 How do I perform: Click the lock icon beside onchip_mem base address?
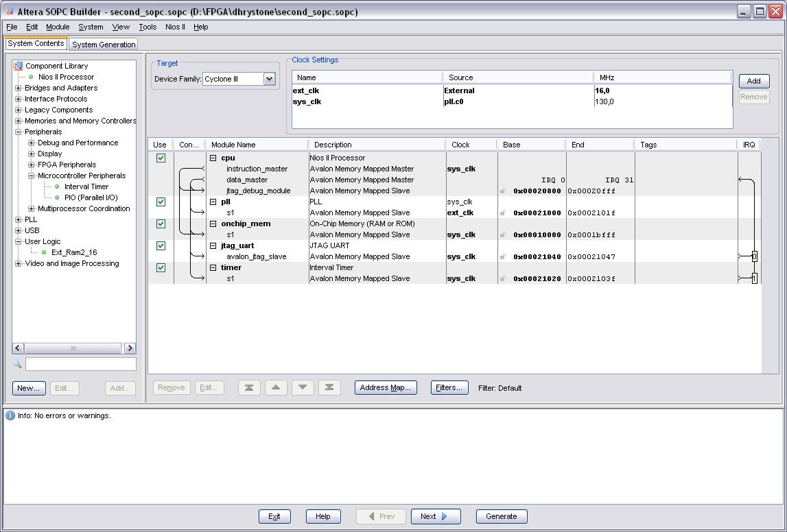(x=503, y=235)
